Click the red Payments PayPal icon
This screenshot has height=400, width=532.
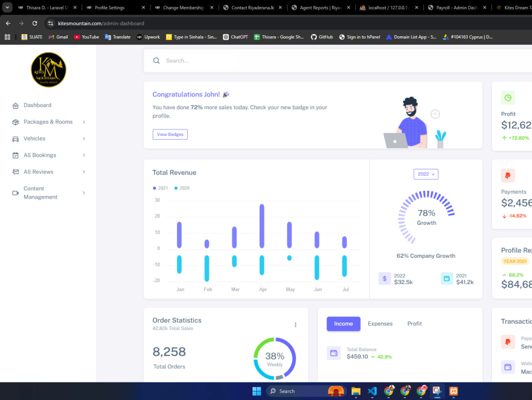coord(508,176)
